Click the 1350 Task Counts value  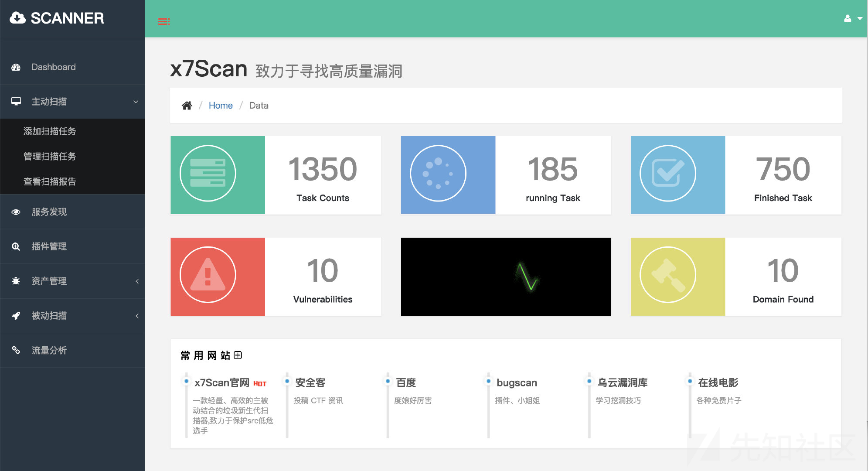(x=323, y=169)
